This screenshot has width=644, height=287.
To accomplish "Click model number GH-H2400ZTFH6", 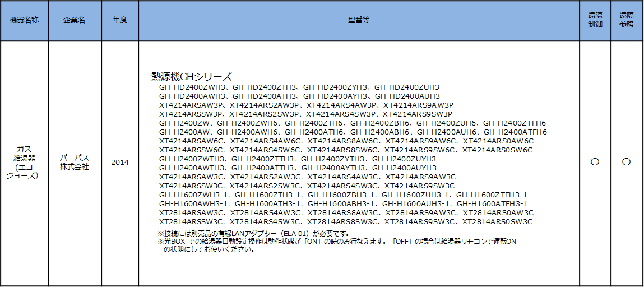I will [514, 123].
